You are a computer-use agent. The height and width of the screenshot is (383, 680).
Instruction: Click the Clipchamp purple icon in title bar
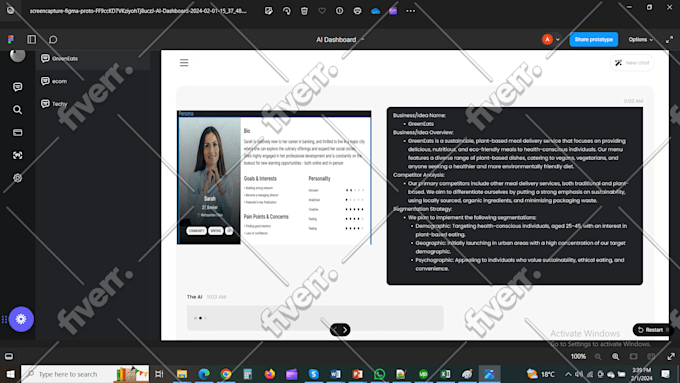pyautogui.click(x=393, y=11)
